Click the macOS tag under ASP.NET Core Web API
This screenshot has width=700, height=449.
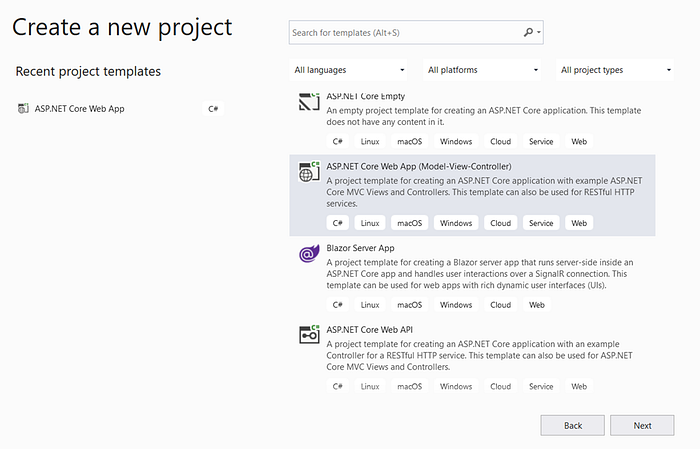click(x=410, y=386)
